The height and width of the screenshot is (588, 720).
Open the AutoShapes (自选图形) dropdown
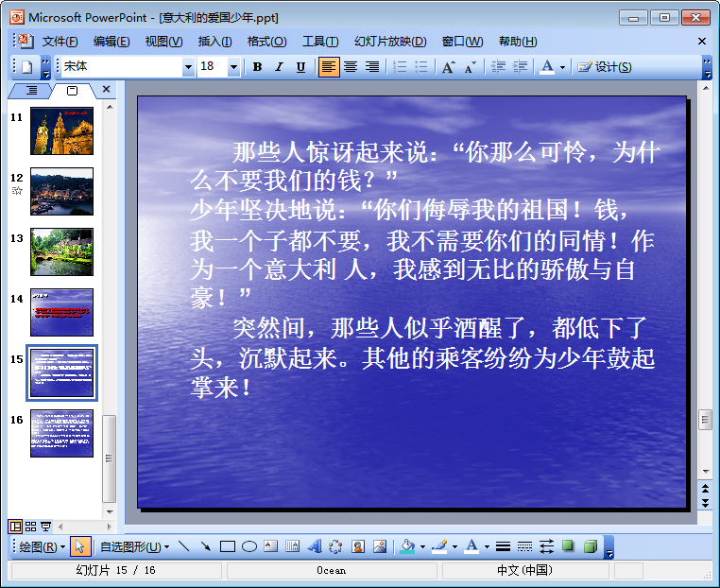134,546
